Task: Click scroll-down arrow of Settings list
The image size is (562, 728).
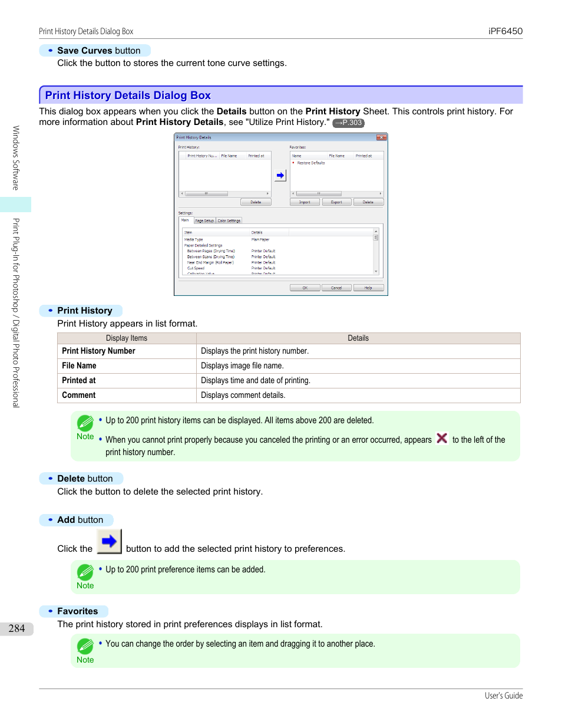Action: click(376, 272)
